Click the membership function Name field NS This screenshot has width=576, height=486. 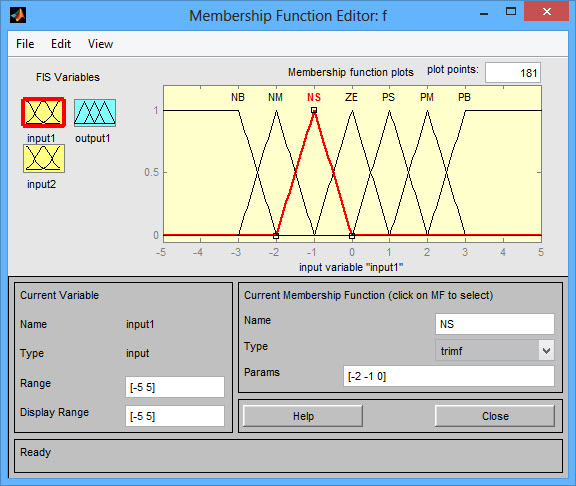(x=494, y=324)
